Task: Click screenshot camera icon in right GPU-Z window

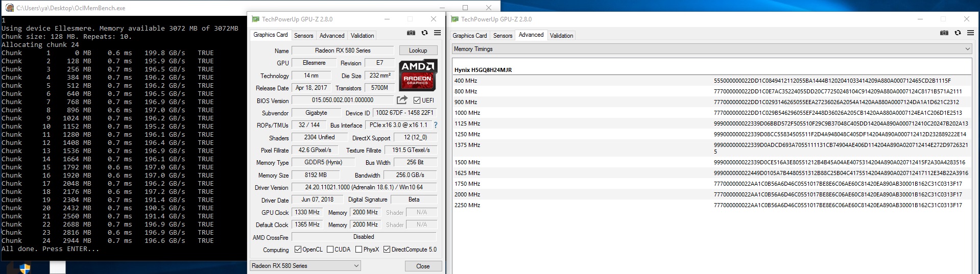Action: click(944, 33)
